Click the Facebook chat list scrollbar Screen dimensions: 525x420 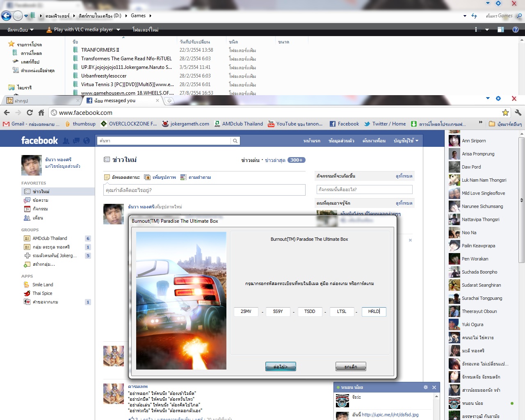522,200
